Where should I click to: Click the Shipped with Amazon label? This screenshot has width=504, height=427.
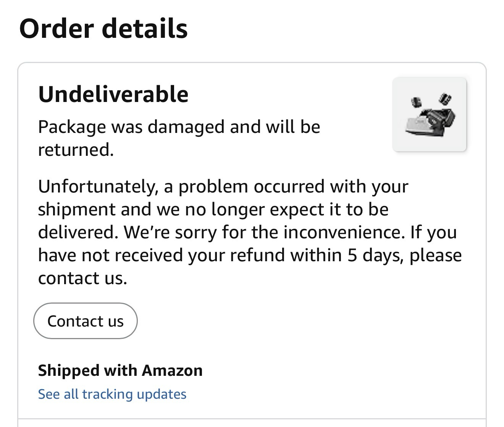click(120, 370)
